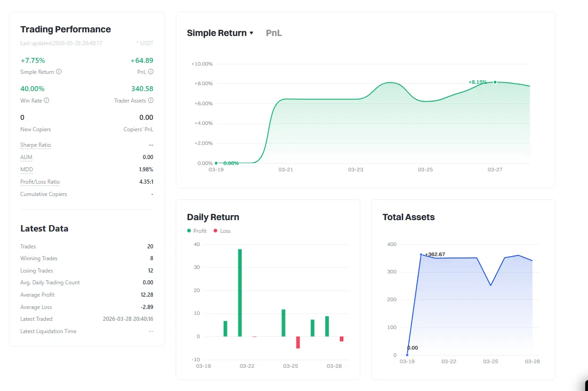Click the 0.00% start marker on return chart

click(216, 163)
